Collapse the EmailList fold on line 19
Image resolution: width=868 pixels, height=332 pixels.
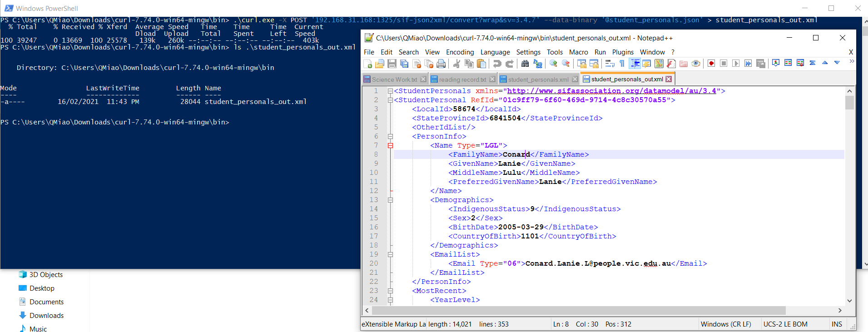coord(390,254)
